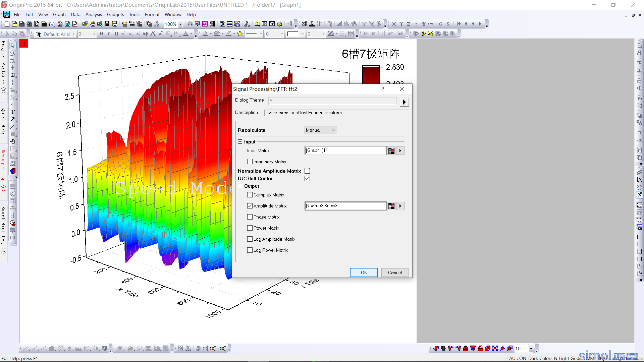Open the Gadgets menu
The image size is (644, 362).
coord(115,14)
